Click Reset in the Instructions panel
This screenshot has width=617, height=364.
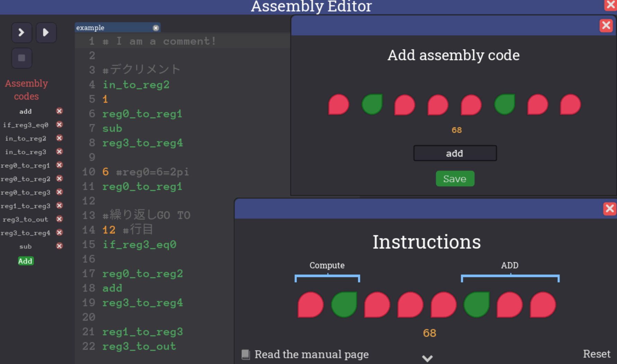point(597,354)
